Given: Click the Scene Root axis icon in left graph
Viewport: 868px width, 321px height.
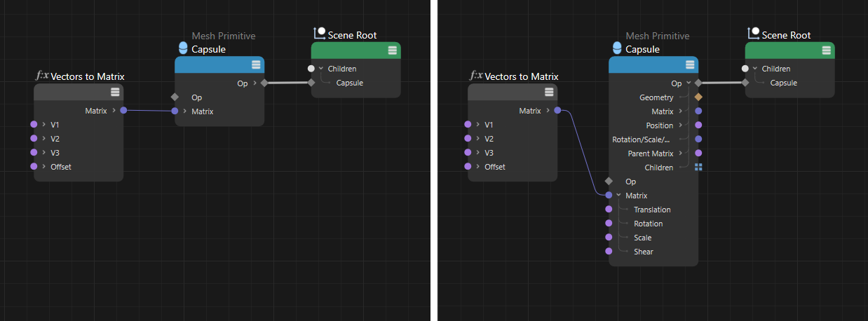Looking at the screenshot, I should pos(319,33).
